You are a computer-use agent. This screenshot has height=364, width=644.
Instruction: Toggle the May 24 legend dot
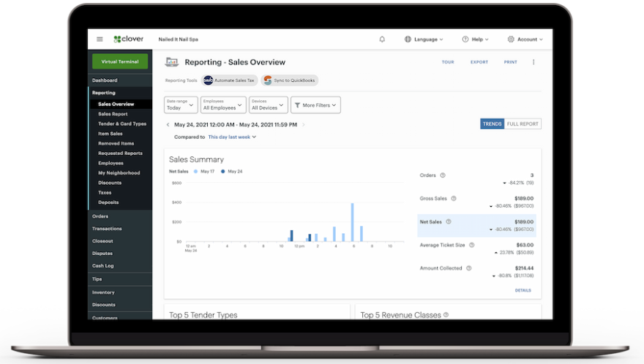pos(223,172)
